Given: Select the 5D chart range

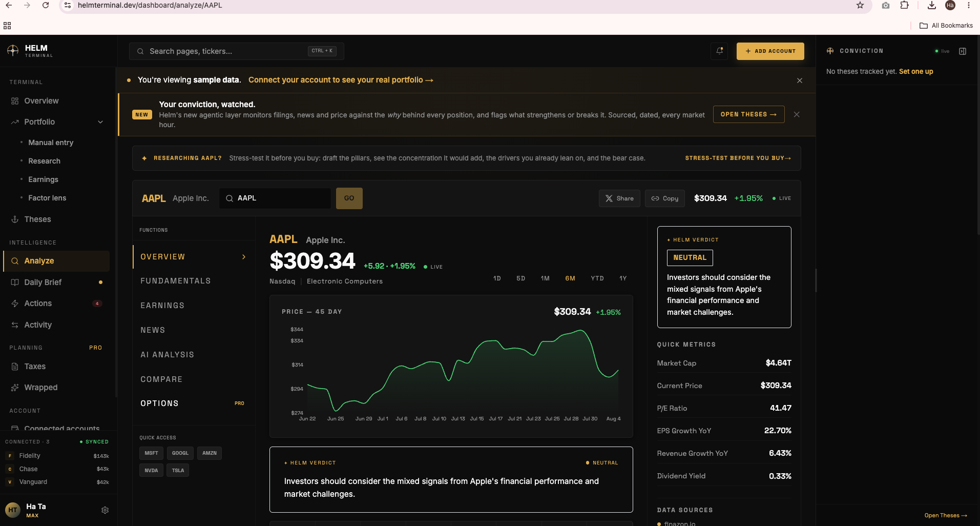Looking at the screenshot, I should click(x=521, y=278).
